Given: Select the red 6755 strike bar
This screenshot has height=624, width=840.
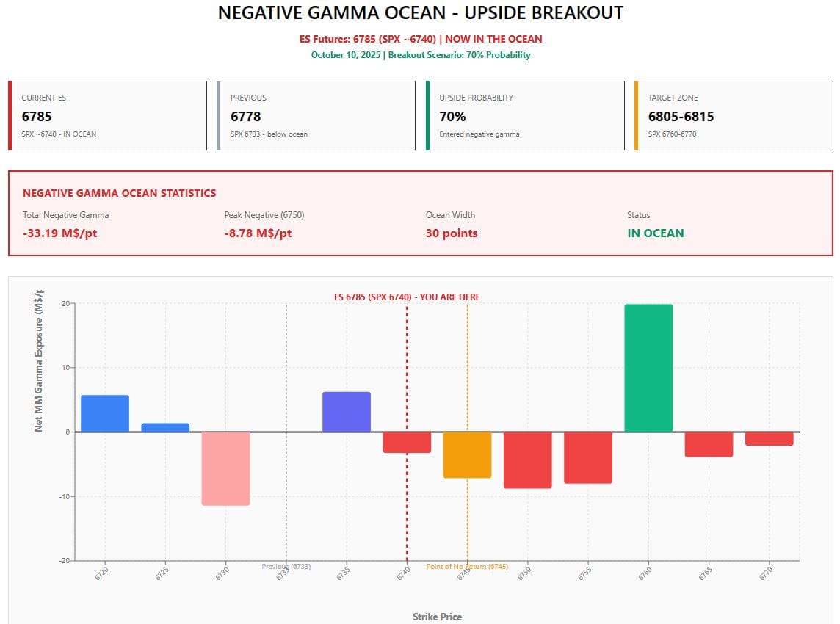Looking at the screenshot, I should click(x=587, y=457).
